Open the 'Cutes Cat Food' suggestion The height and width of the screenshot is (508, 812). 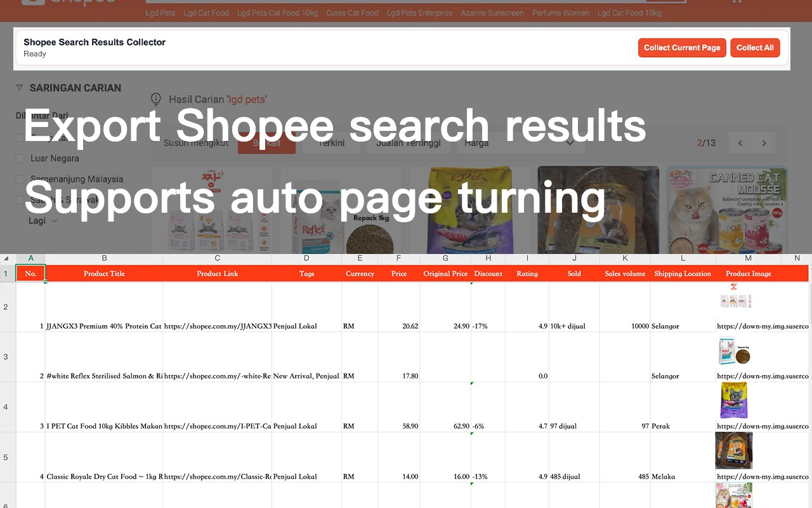(x=352, y=13)
